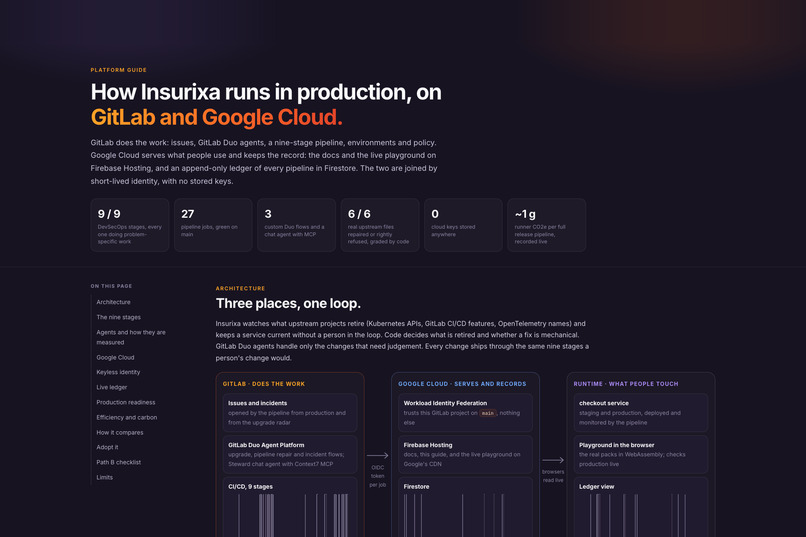The height and width of the screenshot is (537, 806).
Task: Open 'The nine stages' sidebar link
Action: 118,317
